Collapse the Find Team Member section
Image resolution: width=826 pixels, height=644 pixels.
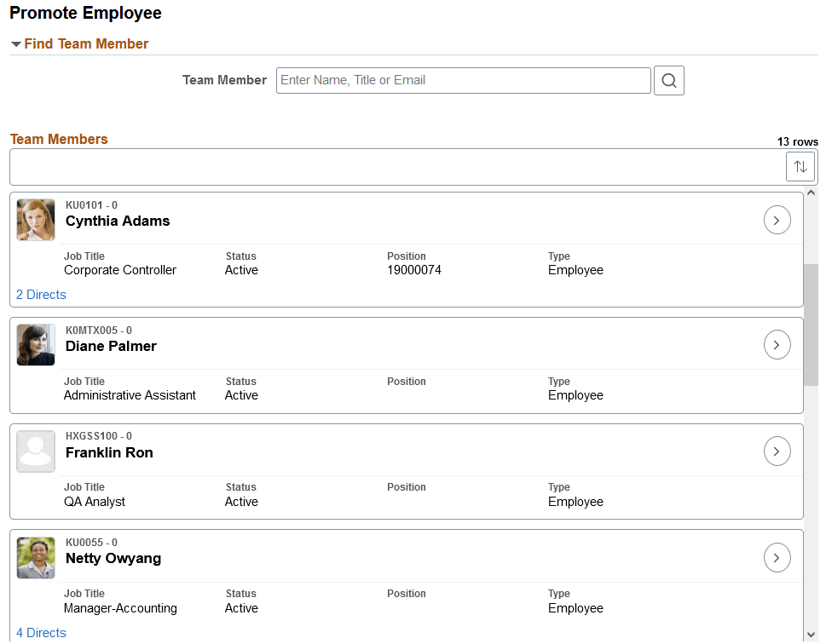[x=15, y=43]
